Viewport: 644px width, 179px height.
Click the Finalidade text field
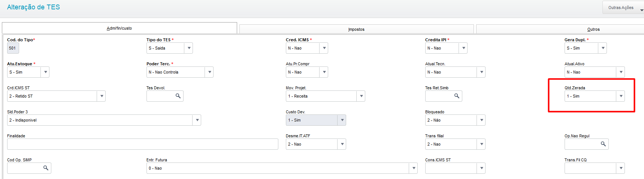pyautogui.click(x=142, y=144)
